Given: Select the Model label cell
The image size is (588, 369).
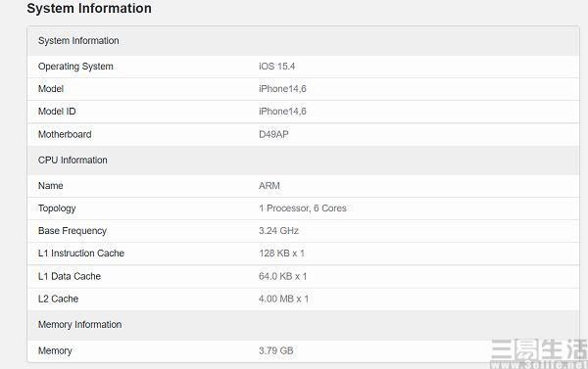Looking at the screenshot, I should pos(51,89).
